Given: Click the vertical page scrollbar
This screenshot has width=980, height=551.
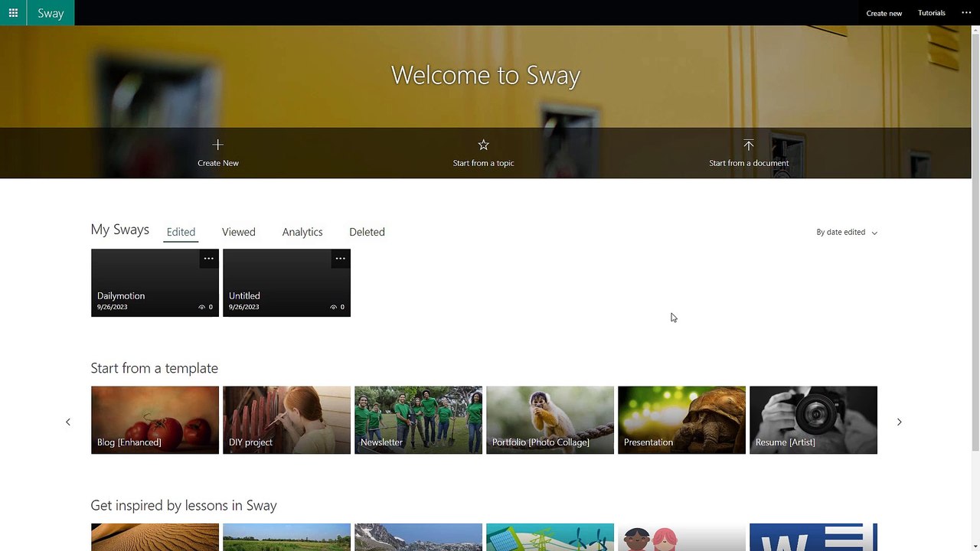Looking at the screenshot, I should (975, 241).
